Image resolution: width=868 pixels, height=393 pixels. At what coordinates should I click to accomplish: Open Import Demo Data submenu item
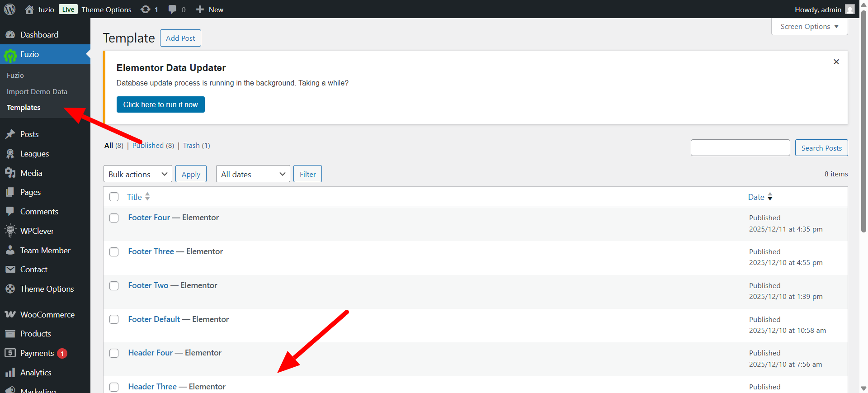(37, 92)
